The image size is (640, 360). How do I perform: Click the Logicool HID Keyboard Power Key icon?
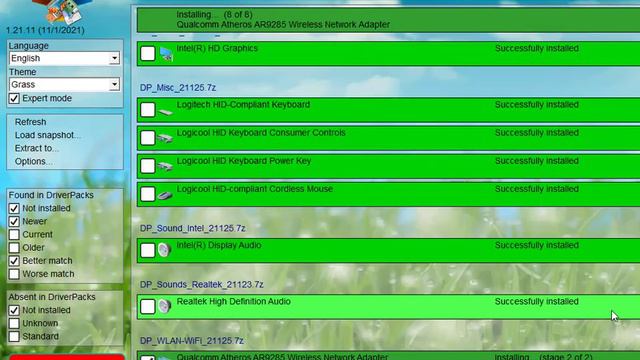[x=165, y=167]
